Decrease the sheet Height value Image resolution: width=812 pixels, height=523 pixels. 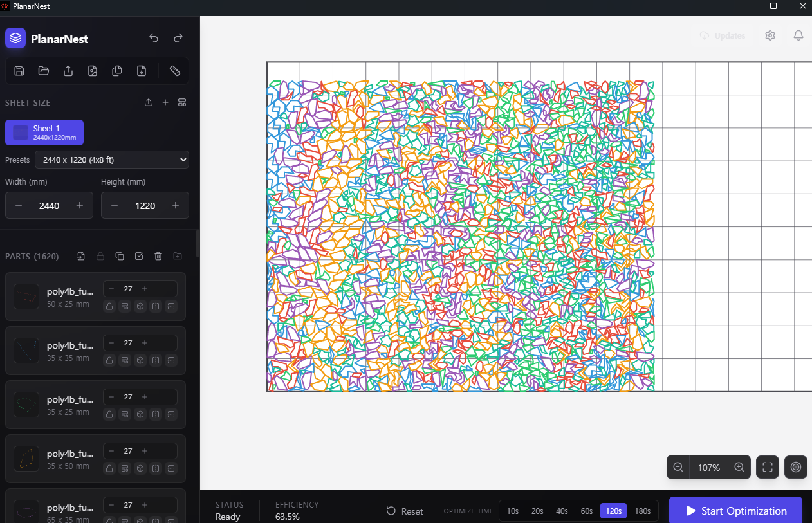115,206
